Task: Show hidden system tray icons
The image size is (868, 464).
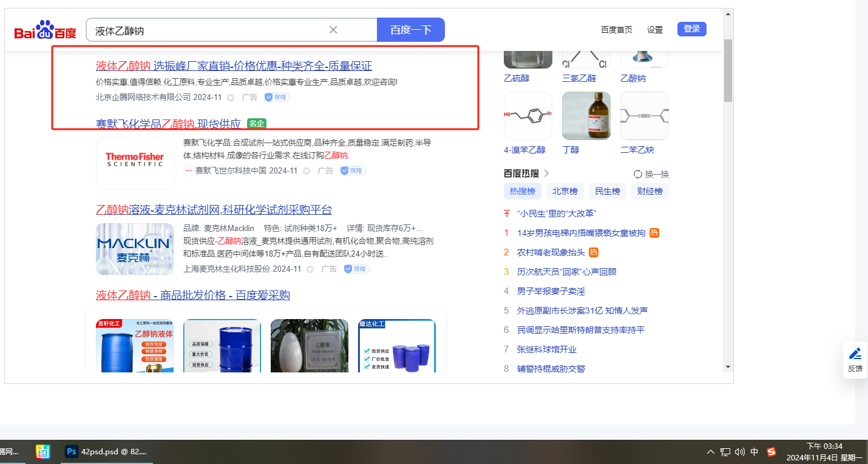Action: coord(711,452)
